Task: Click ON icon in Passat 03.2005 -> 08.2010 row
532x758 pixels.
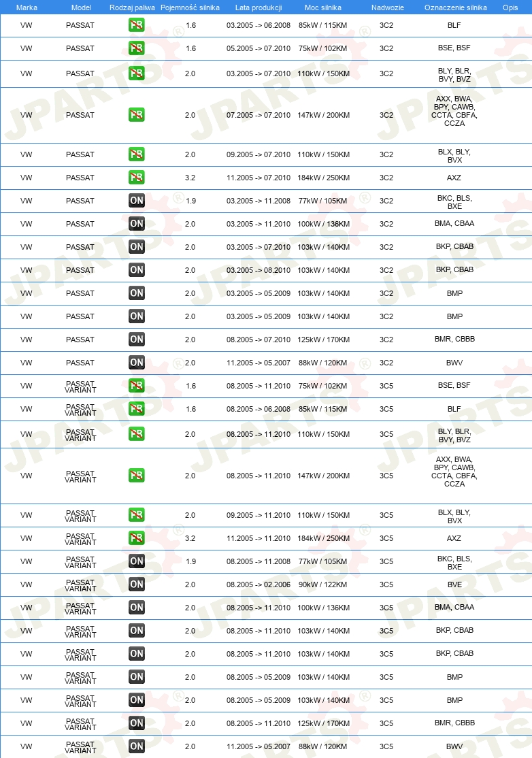Action: [x=137, y=270]
